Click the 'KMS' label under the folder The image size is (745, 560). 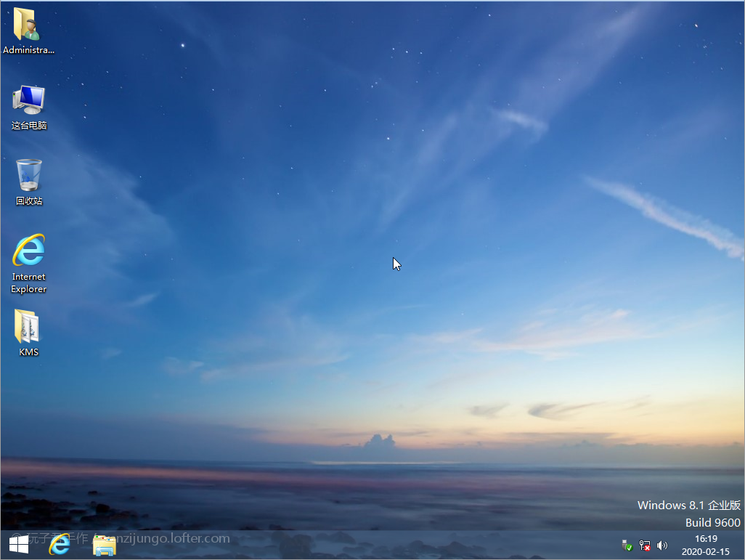coord(28,352)
